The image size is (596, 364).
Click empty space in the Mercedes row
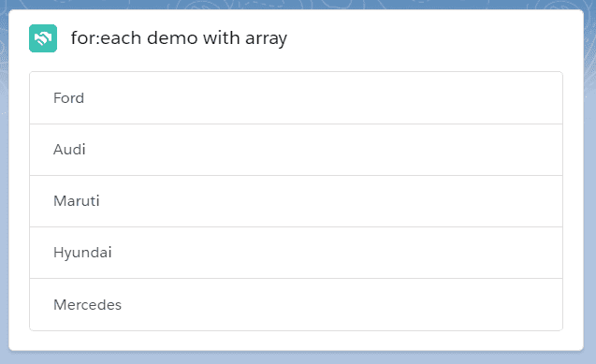pyautogui.click(x=342, y=304)
